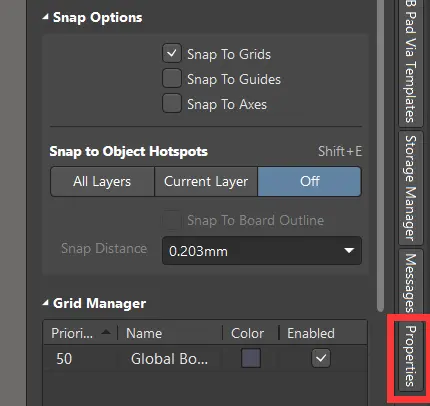Uncheck Enabled for the Global Board grid
This screenshot has width=430, height=406.
[321, 358]
